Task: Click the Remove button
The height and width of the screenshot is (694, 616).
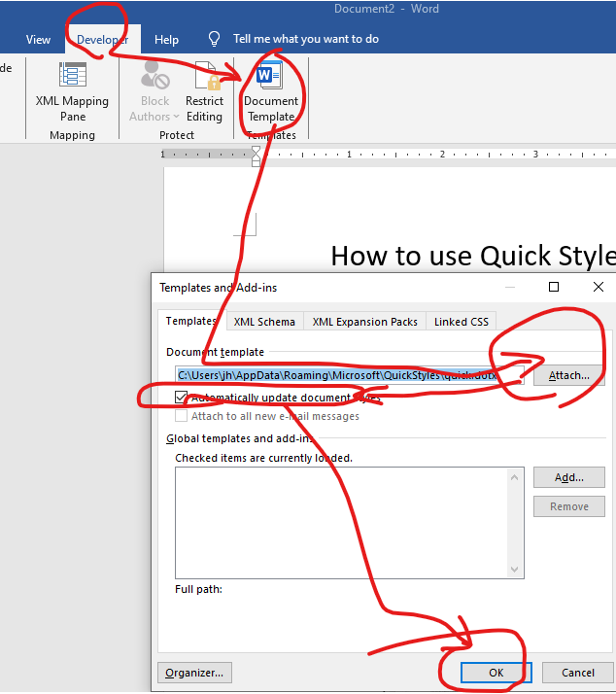Action: [x=569, y=506]
